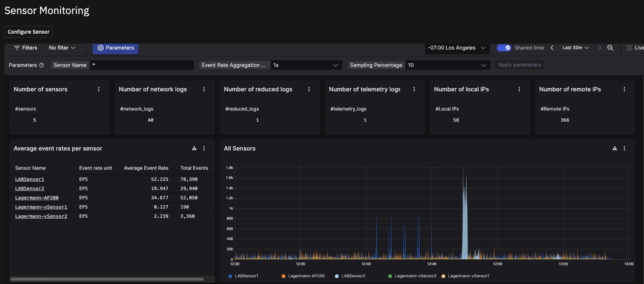
Task: Click the 52.225 average rate cell
Action: click(160, 179)
